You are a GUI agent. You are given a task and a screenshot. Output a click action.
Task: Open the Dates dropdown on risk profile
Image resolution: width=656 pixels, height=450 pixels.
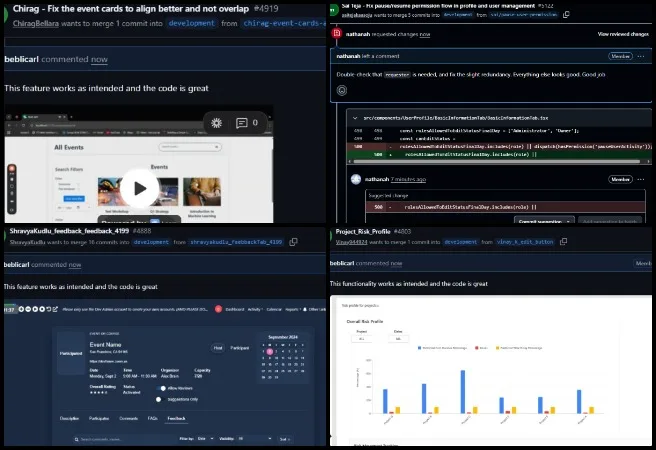pyautogui.click(x=398, y=339)
